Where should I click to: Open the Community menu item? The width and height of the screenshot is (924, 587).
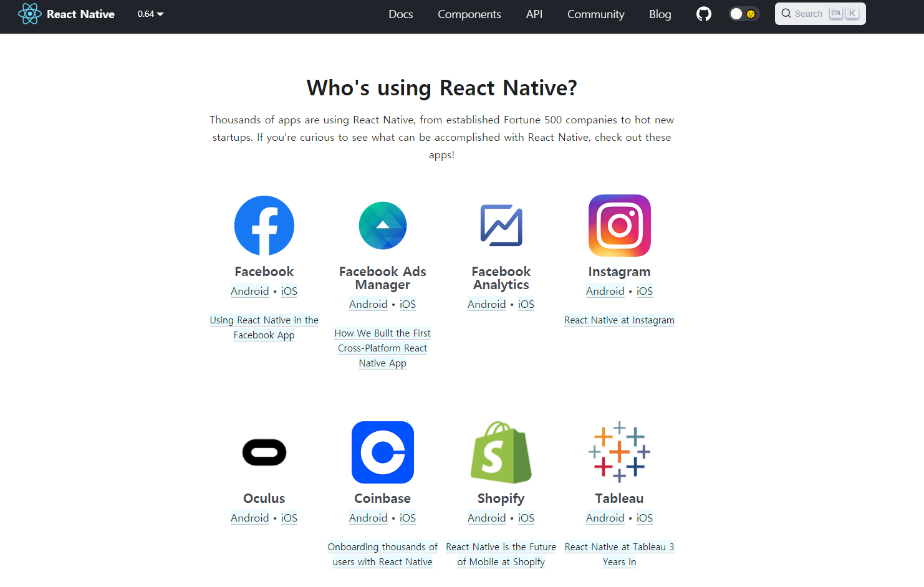point(595,14)
